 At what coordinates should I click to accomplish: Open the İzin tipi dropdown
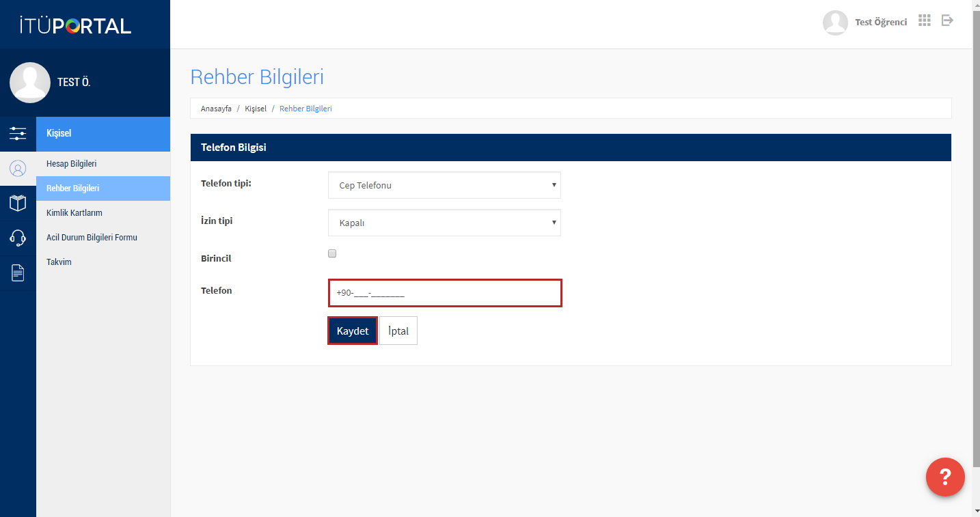coord(444,223)
